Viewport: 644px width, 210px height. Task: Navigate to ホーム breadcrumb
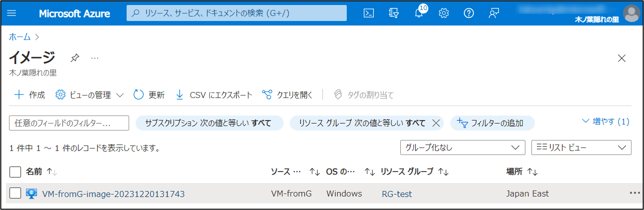(20, 36)
